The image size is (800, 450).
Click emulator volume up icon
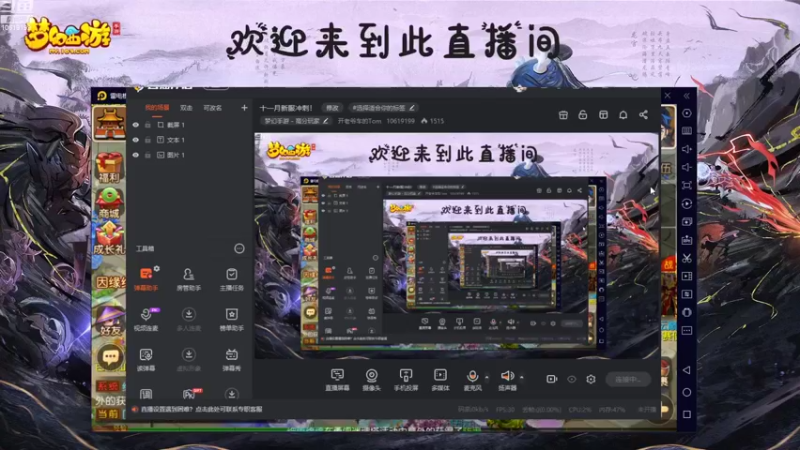(x=687, y=149)
